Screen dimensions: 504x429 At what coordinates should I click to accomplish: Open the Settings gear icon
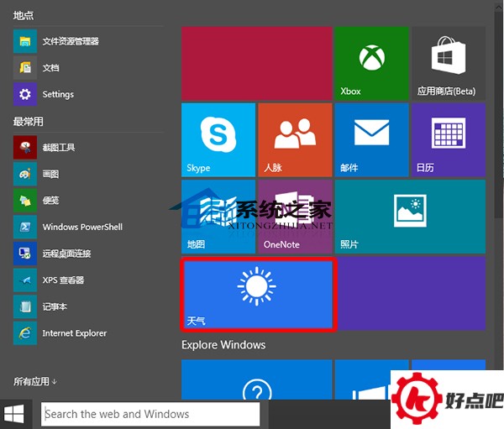25,94
